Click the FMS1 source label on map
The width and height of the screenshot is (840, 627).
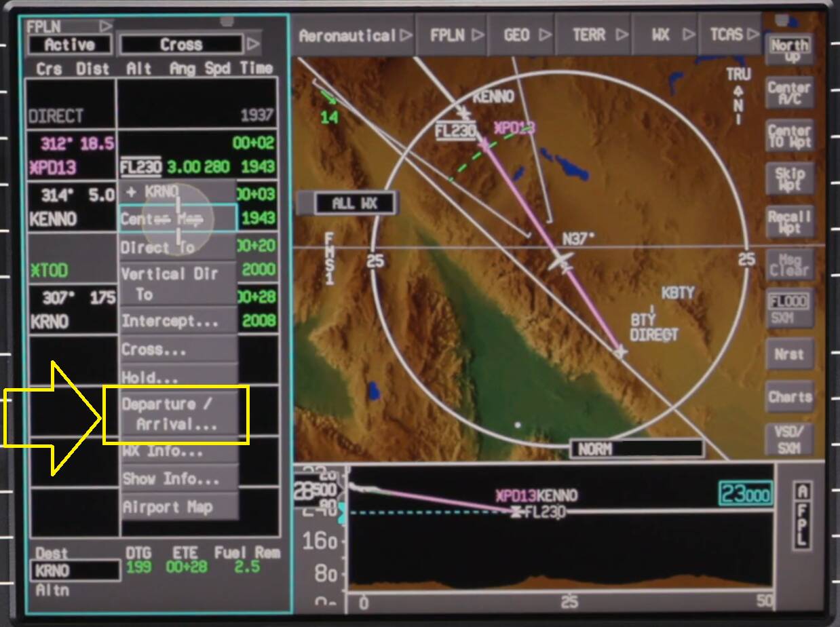click(329, 259)
